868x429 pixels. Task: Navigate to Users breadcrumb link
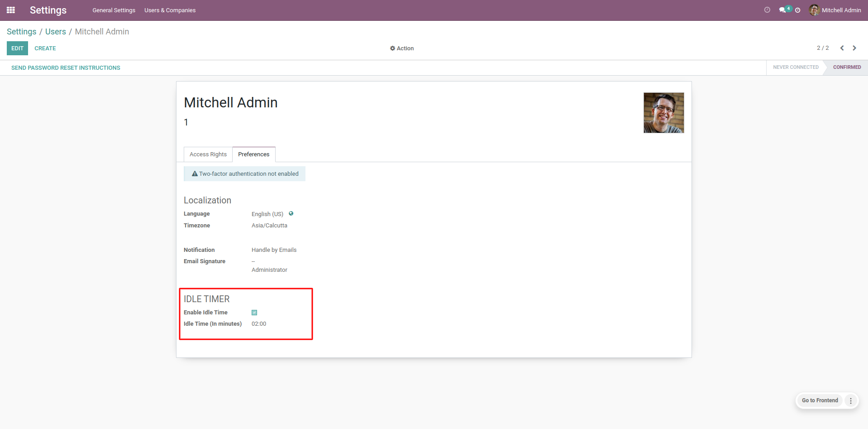click(56, 32)
